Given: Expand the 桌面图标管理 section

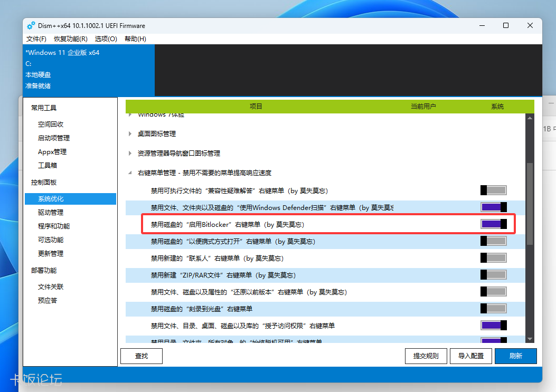Looking at the screenshot, I should pyautogui.click(x=129, y=133).
